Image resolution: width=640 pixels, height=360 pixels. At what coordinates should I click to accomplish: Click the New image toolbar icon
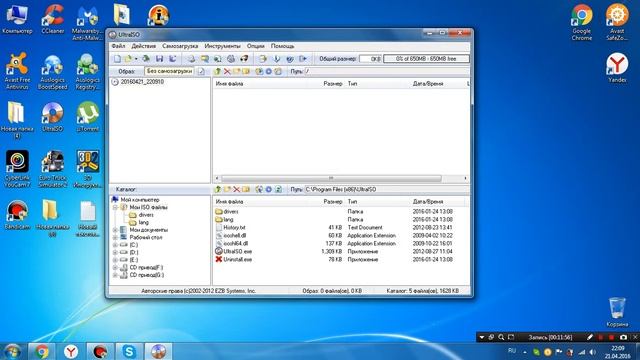point(117,59)
